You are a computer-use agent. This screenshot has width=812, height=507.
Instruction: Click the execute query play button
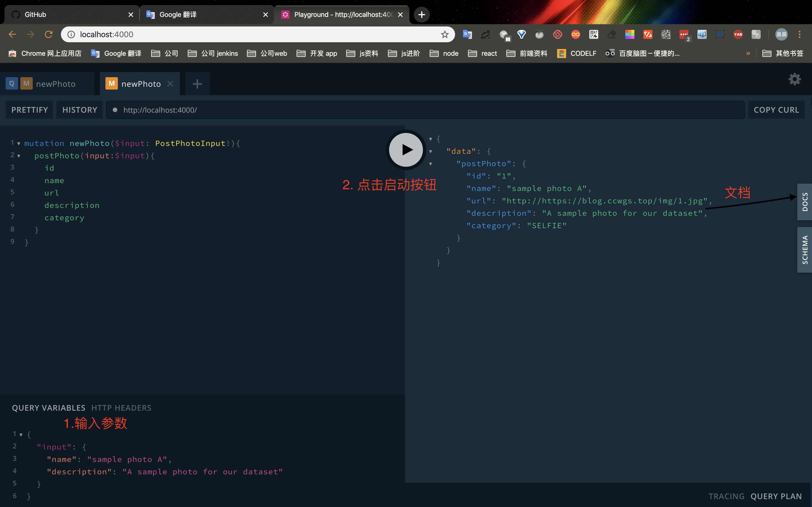[x=406, y=150]
